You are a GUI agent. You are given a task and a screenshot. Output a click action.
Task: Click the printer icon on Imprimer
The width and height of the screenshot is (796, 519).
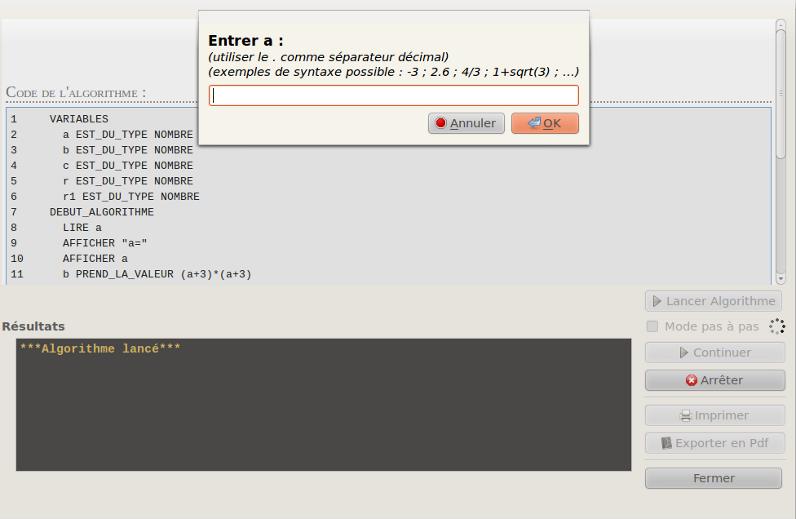[686, 415]
